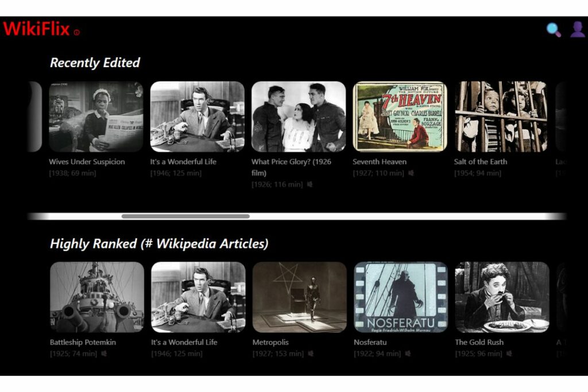This screenshot has height=392, width=588.
Task: Mute sound for Seventh Heaven
Action: click(411, 173)
